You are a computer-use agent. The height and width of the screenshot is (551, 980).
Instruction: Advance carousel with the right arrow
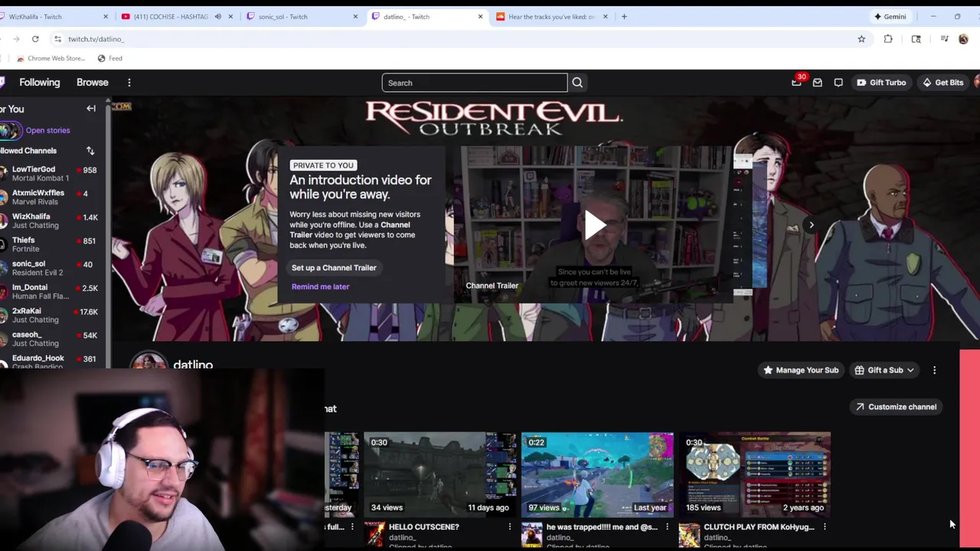pos(812,225)
